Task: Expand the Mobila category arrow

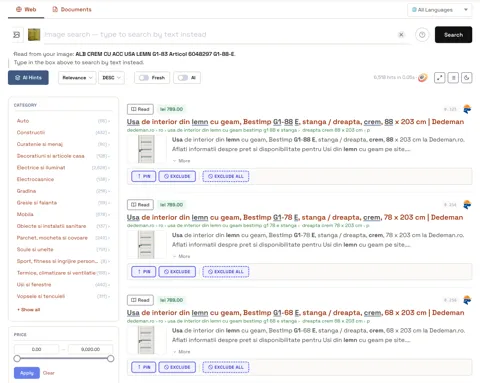Action: [109, 215]
